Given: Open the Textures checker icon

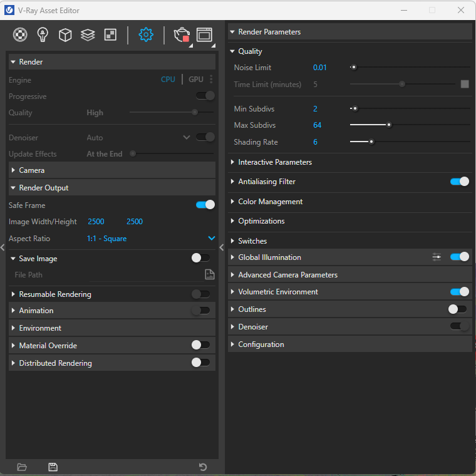Looking at the screenshot, I should [x=110, y=34].
